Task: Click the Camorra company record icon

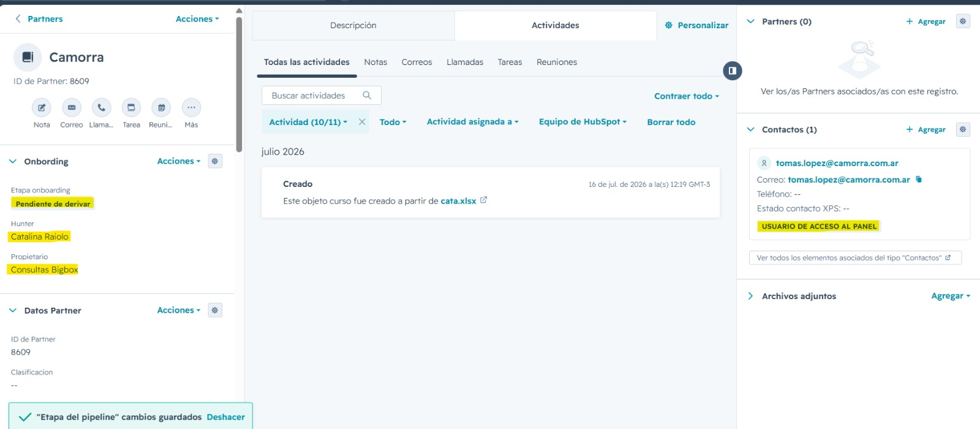Action: click(28, 57)
